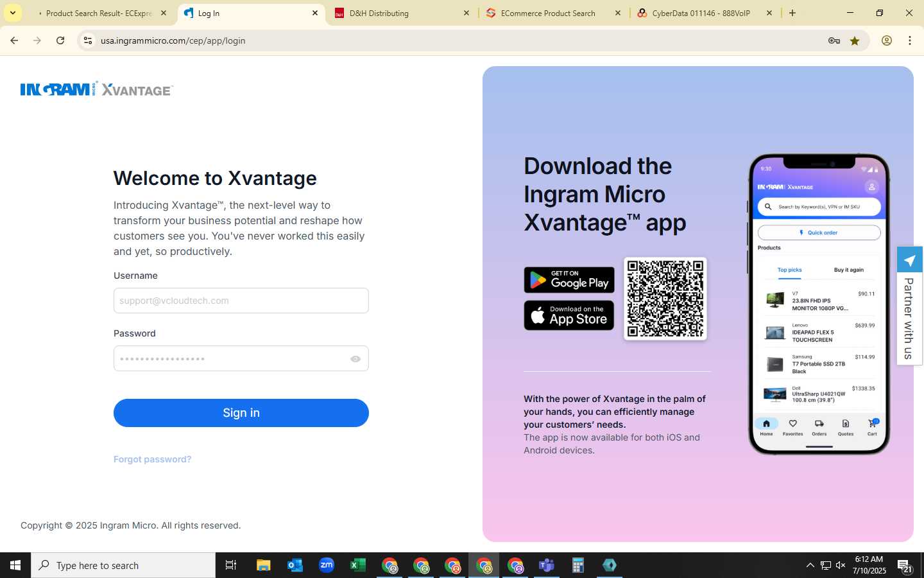Toggle password visibility eye icon
The width and height of the screenshot is (924, 578).
355,359
